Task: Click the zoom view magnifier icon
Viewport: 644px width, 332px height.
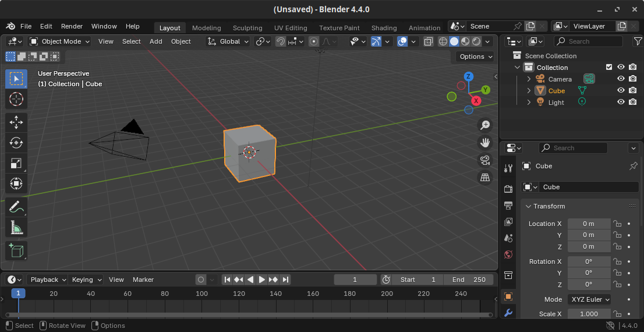Action: tap(485, 125)
